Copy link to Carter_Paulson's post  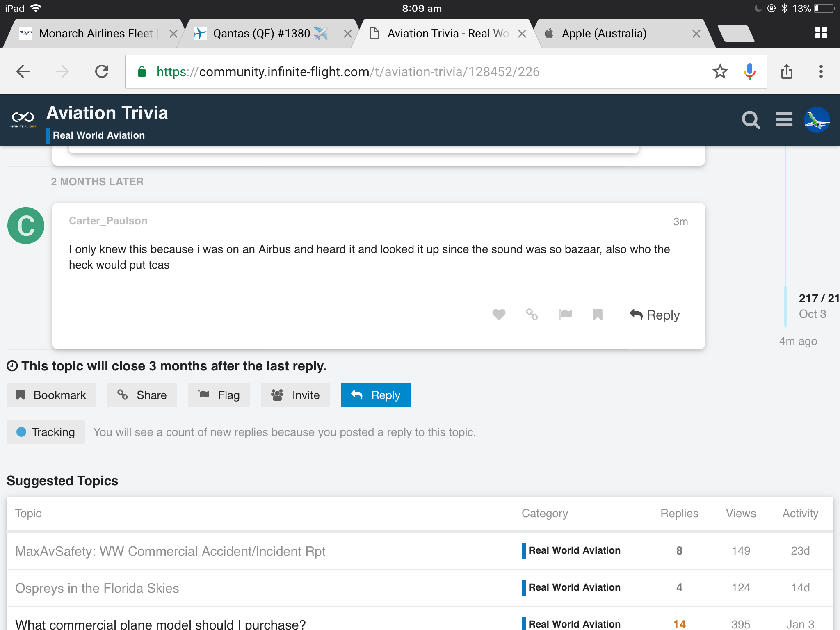click(532, 315)
